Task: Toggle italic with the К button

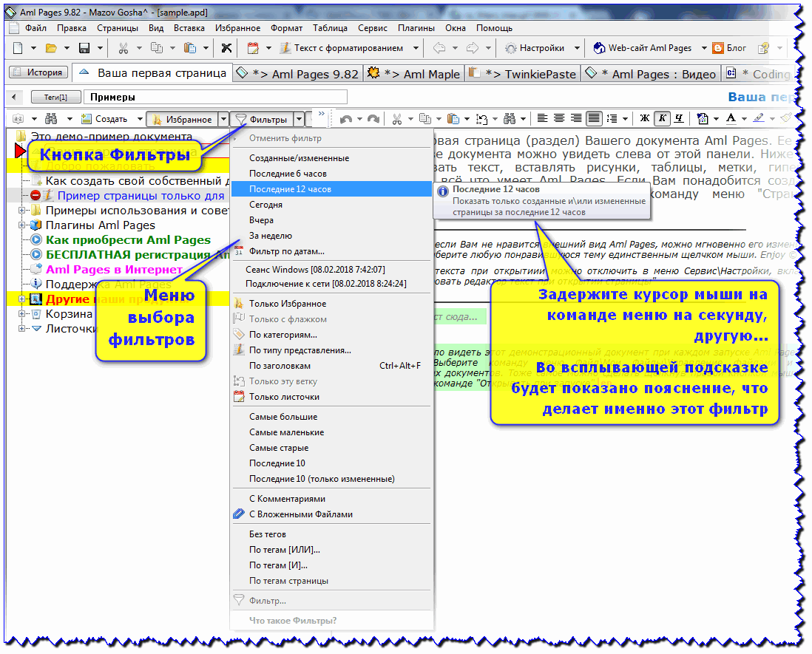Action: 662,118
